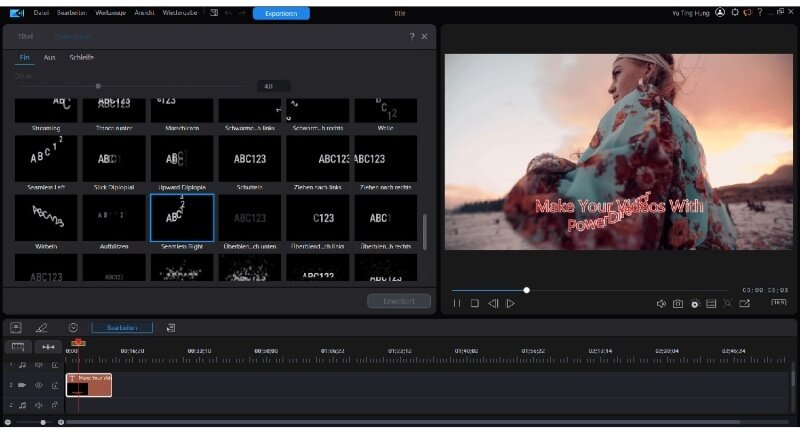
Task: Click the PowerDirector logo icon
Action: [17, 13]
